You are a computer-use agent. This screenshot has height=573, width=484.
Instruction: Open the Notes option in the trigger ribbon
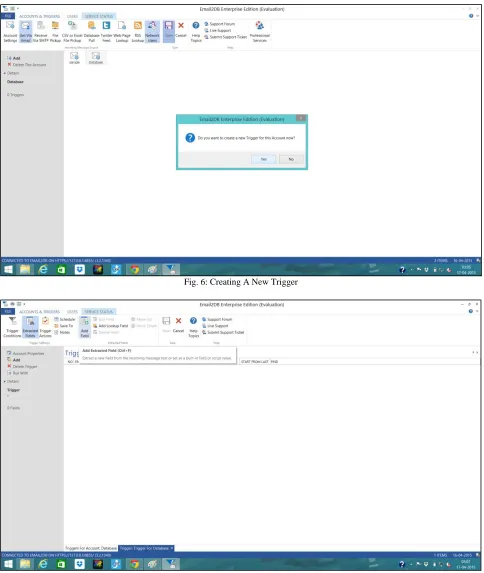pos(62,333)
